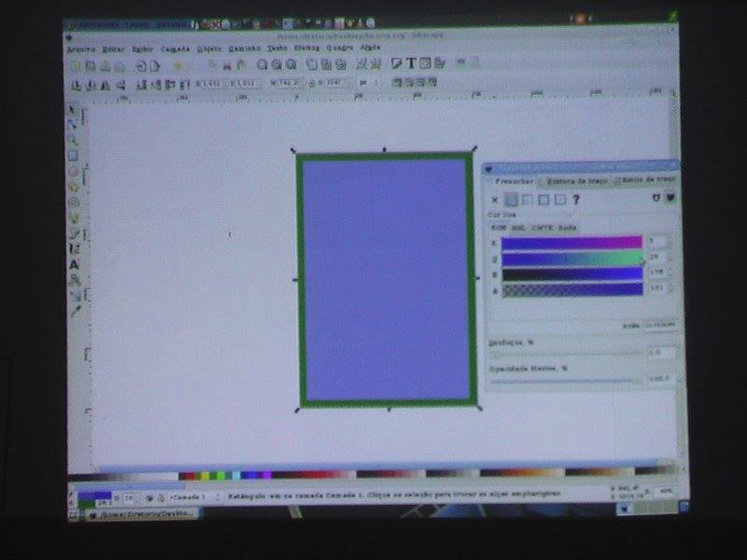Select the Zoom tool in the toolbox

click(x=73, y=140)
